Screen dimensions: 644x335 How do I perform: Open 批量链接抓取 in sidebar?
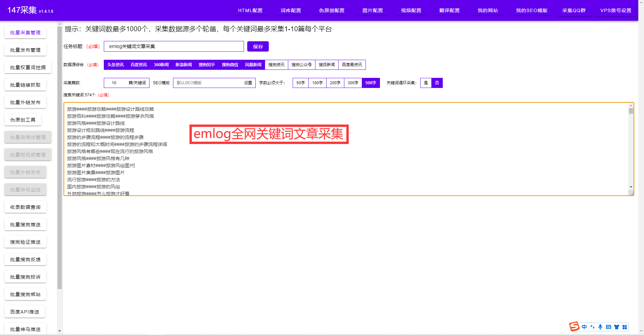point(25,85)
